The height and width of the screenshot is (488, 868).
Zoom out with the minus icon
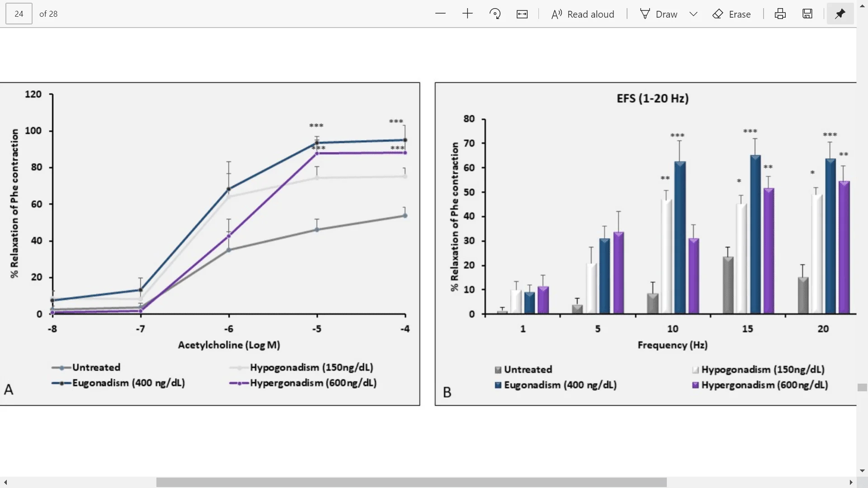[440, 14]
